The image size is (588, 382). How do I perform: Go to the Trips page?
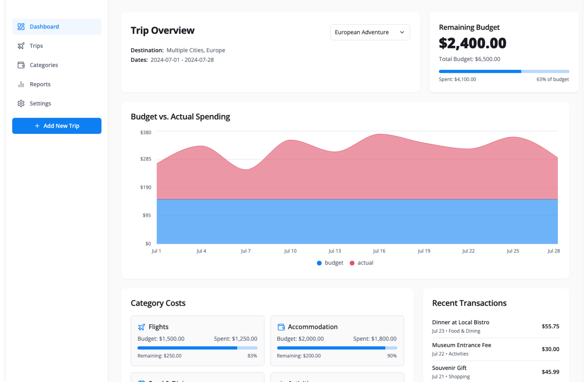pyautogui.click(x=36, y=46)
